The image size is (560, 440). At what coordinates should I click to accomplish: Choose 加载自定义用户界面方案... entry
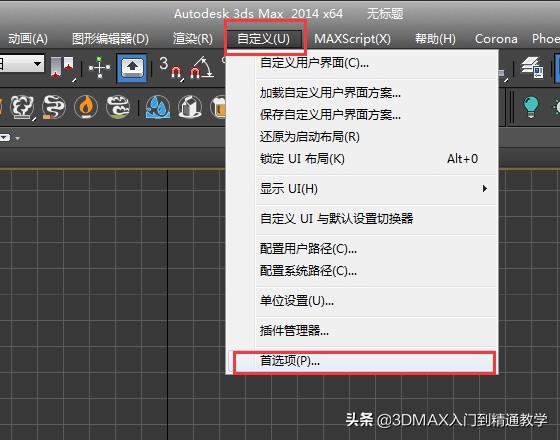[x=362, y=93]
